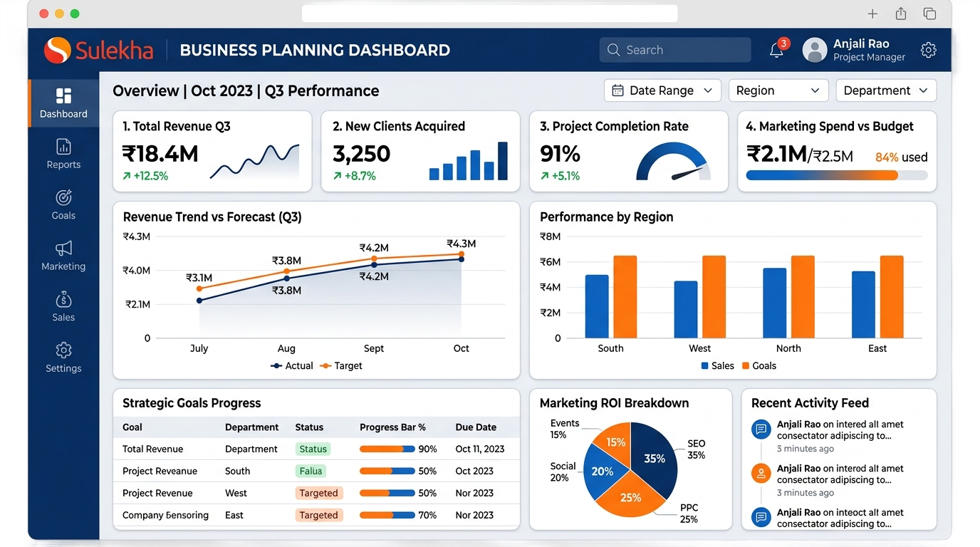Click the orange activity feed avatar icon
Image resolution: width=980 pixels, height=547 pixels.
point(761,473)
